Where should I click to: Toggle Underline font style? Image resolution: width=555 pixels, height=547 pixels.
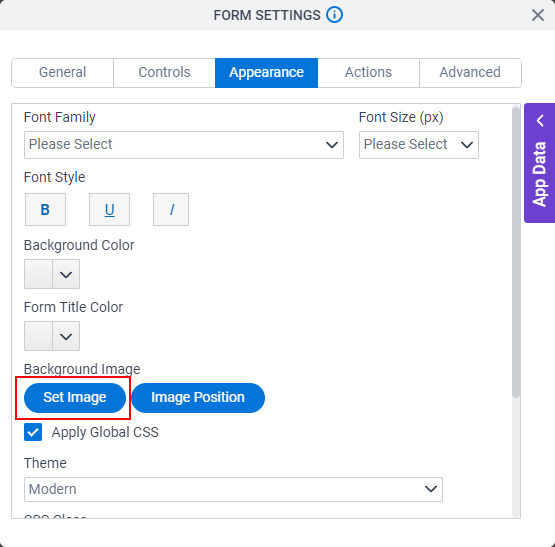(x=109, y=210)
